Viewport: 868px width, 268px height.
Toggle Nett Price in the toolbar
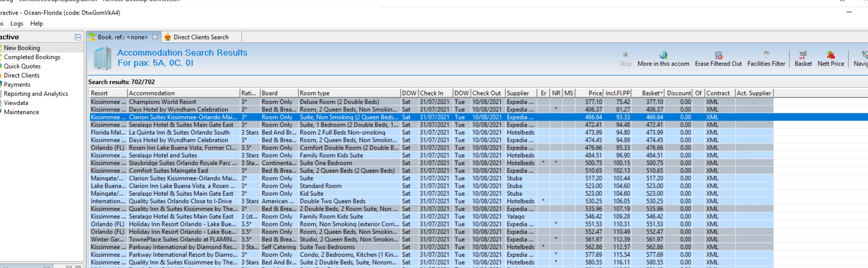831,59
